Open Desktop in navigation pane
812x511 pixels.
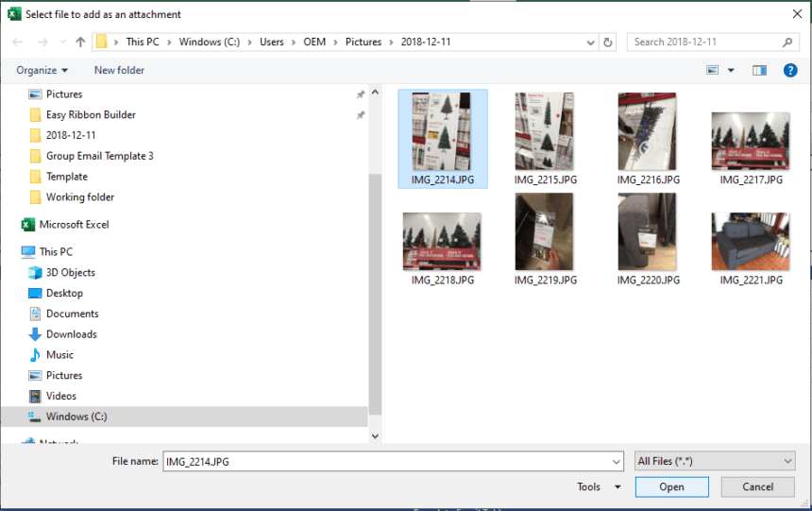pos(64,294)
